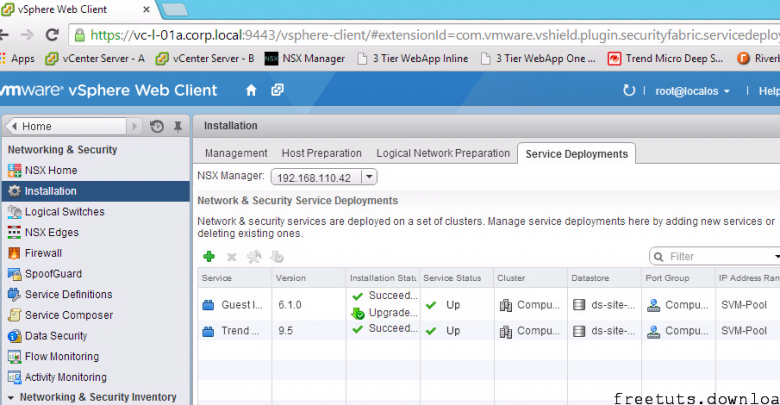Sort by the Cluster column header
This screenshot has width=780, height=405.
[531, 278]
